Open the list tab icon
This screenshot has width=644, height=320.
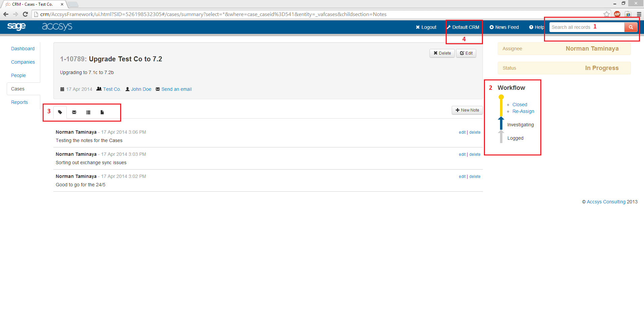pyautogui.click(x=88, y=112)
